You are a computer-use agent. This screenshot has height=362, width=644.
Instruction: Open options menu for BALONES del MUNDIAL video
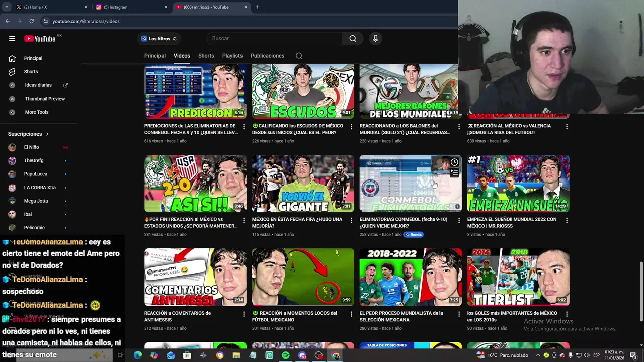point(458,127)
